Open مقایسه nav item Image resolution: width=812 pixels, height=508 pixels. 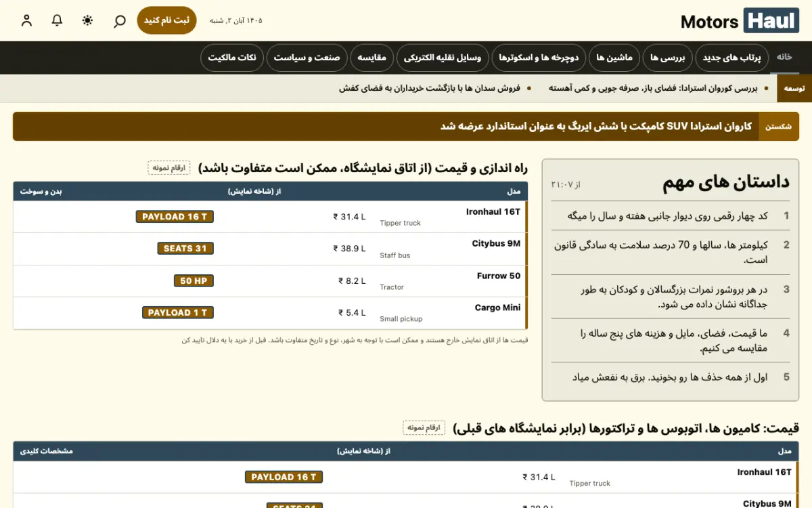(x=371, y=58)
